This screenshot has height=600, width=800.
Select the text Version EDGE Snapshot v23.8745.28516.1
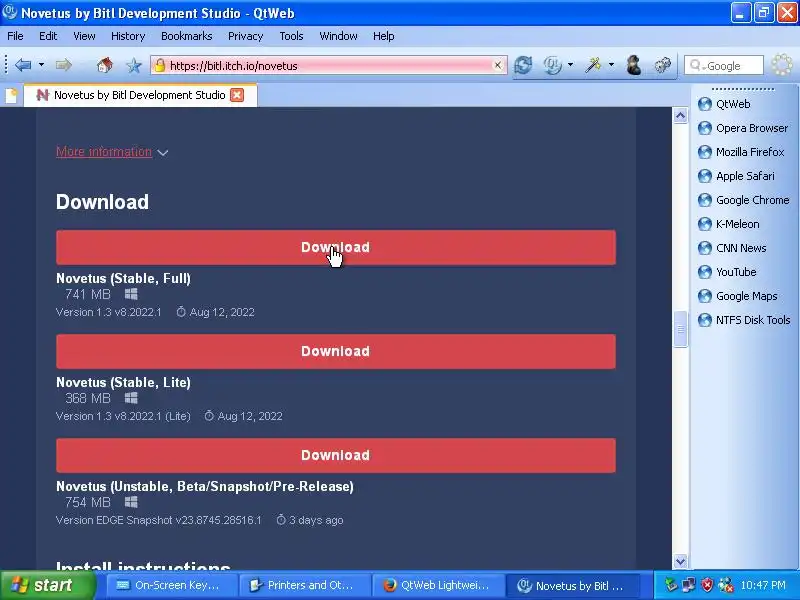(159, 520)
